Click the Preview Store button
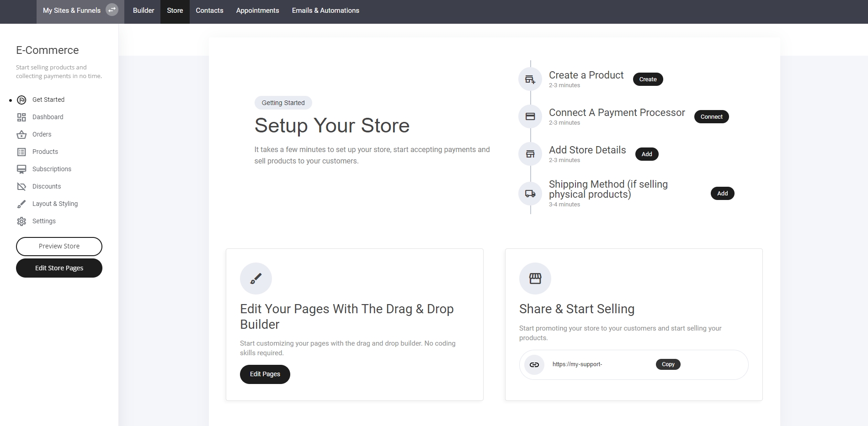Screen dimensions: 868x426 tap(59, 247)
